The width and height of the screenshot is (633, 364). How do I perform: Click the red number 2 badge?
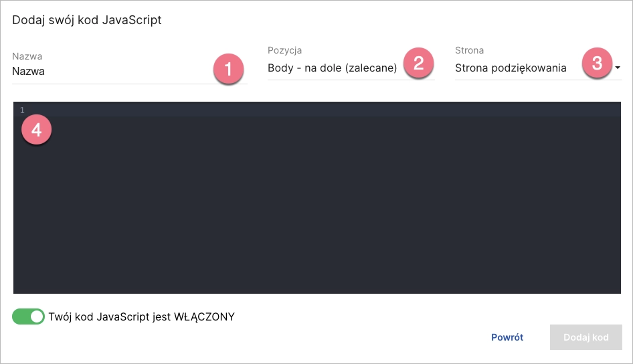coord(419,64)
